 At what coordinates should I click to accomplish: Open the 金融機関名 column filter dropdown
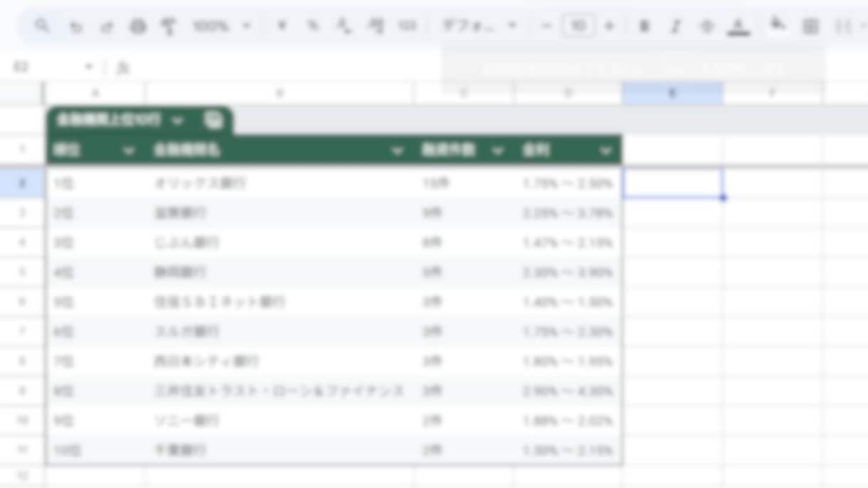[x=398, y=151]
